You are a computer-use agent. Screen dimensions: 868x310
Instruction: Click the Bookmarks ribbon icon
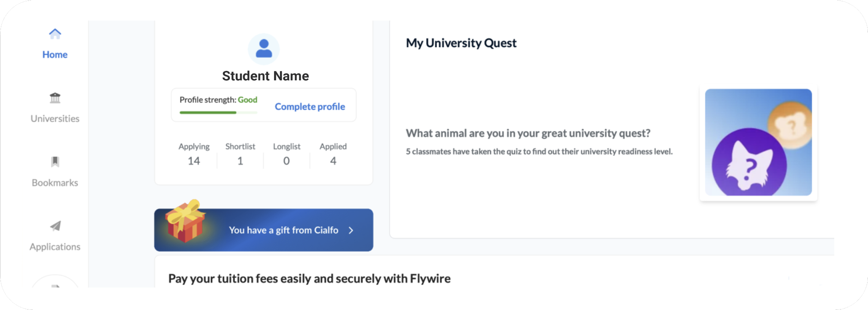[55, 162]
